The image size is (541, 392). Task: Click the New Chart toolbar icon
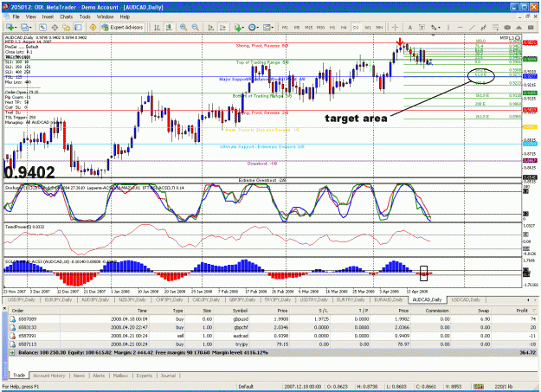pyautogui.click(x=10, y=28)
